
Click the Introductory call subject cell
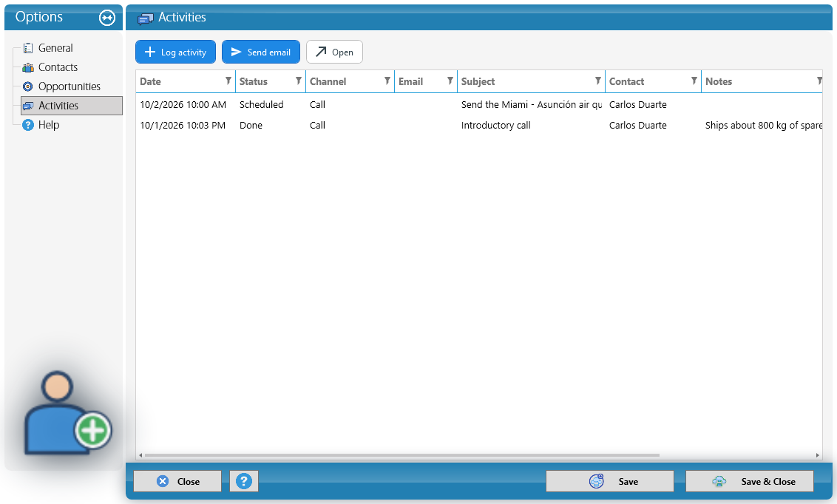click(496, 126)
